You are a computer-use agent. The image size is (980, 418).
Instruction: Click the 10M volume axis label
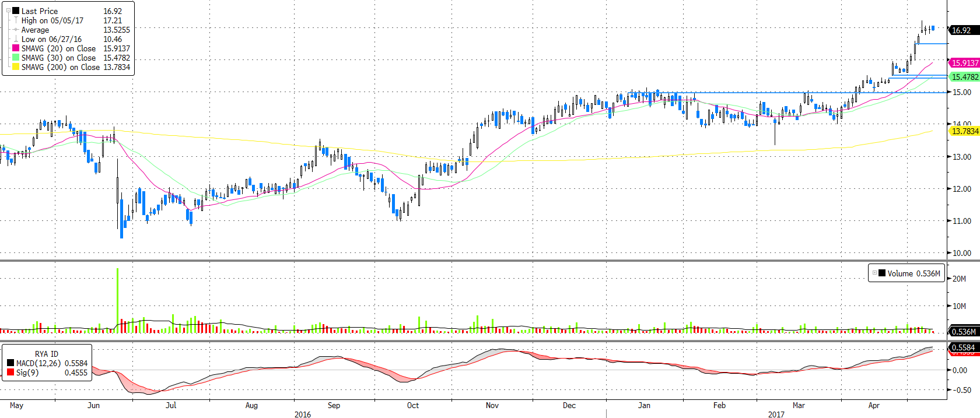(959, 306)
